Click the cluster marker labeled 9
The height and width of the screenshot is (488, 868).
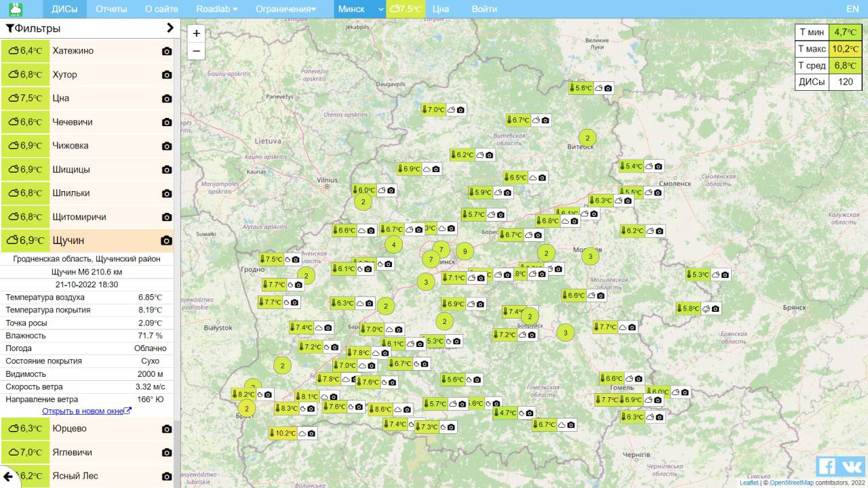point(465,251)
